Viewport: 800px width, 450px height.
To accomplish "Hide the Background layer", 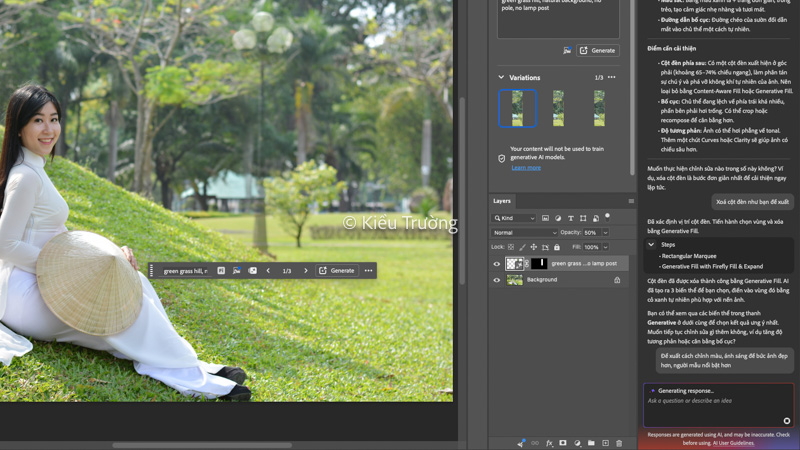I will pyautogui.click(x=496, y=280).
